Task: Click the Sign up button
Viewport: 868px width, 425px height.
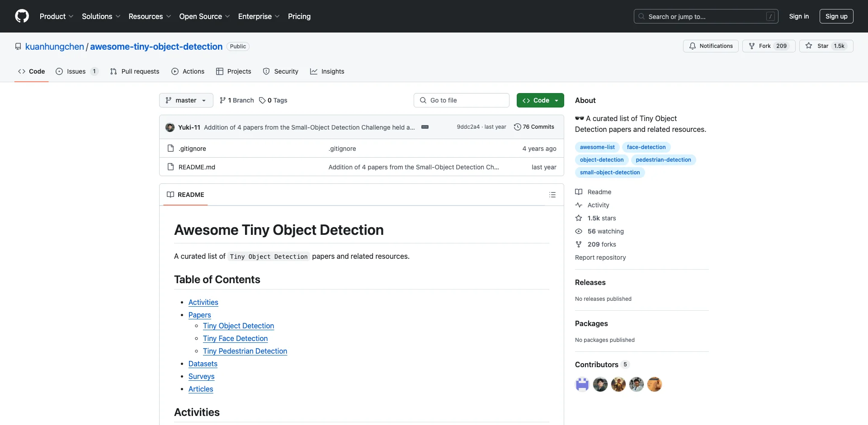Action: 836,16
